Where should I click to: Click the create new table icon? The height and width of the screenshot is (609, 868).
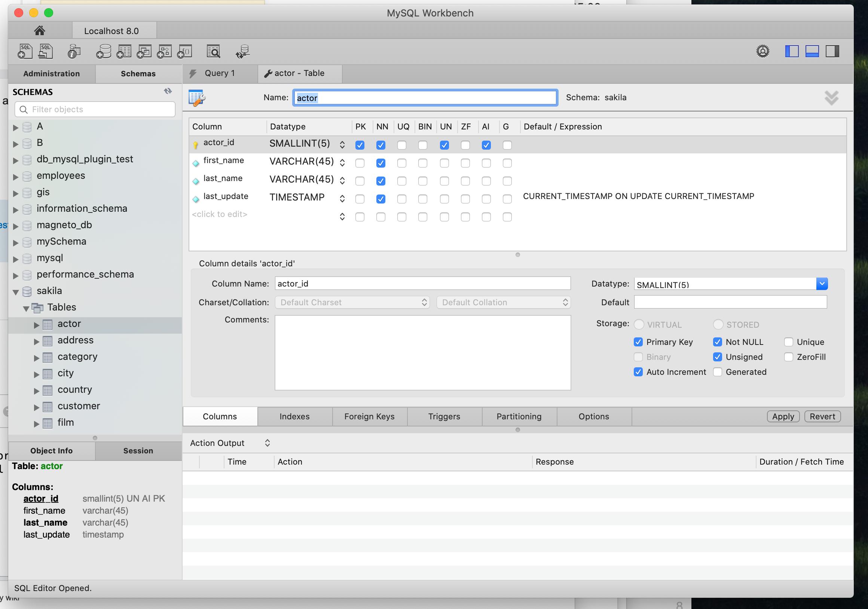point(123,51)
